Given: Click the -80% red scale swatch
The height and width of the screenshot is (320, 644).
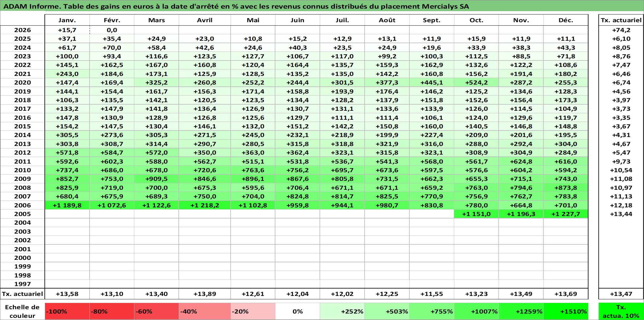Looking at the screenshot, I should [x=112, y=311].
